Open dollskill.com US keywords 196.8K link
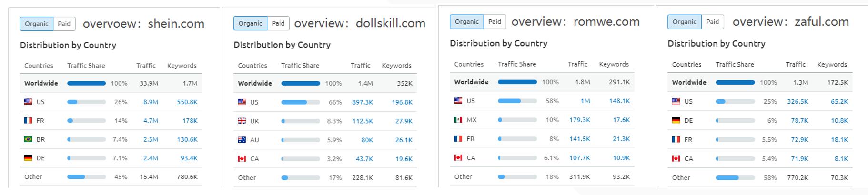 [402, 102]
